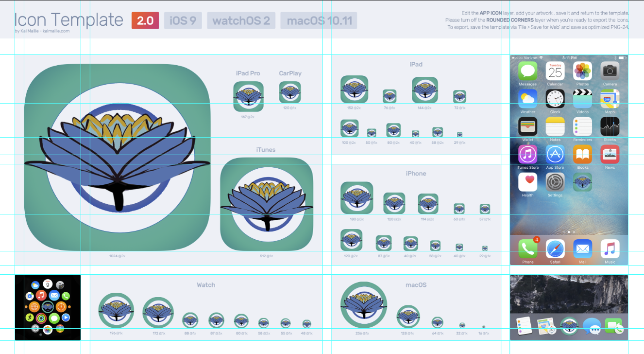Select iPhone 114 @2x icon
644x354 pixels.
[428, 204]
